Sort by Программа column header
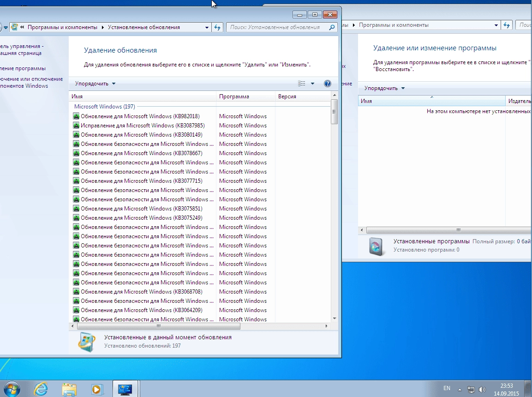This screenshot has height=397, width=532. pyautogui.click(x=245, y=96)
